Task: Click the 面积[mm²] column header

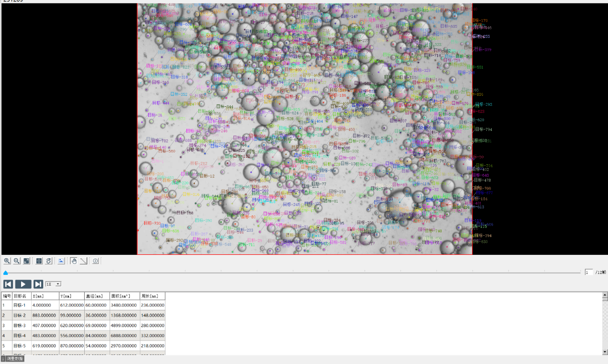Action: point(124,296)
